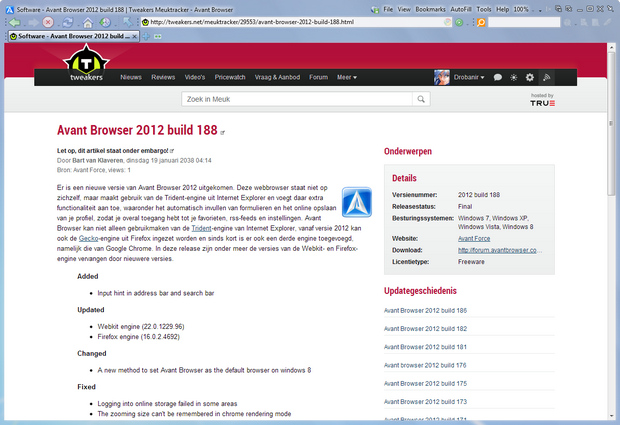Open the Forum link
Viewport: 620px width, 425px height.
pyautogui.click(x=318, y=77)
